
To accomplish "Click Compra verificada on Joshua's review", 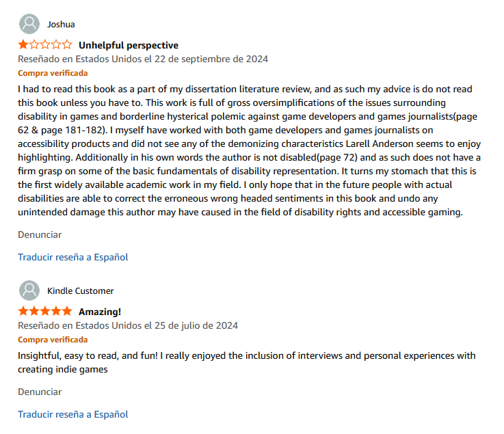I will click(53, 73).
